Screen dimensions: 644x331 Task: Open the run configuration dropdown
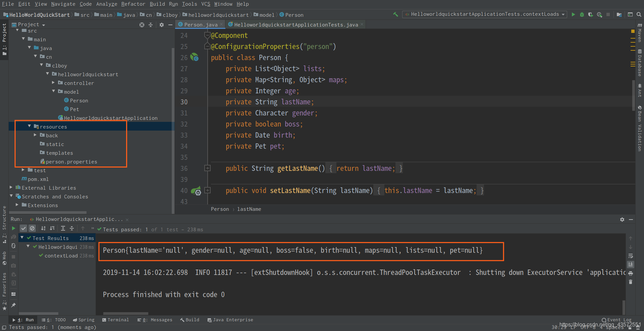click(x=485, y=14)
